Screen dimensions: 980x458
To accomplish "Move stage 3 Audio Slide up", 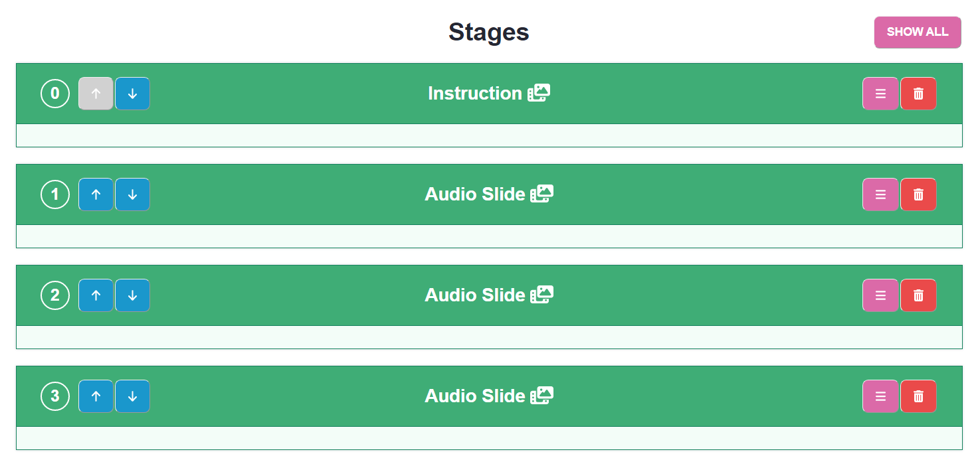I will (96, 396).
